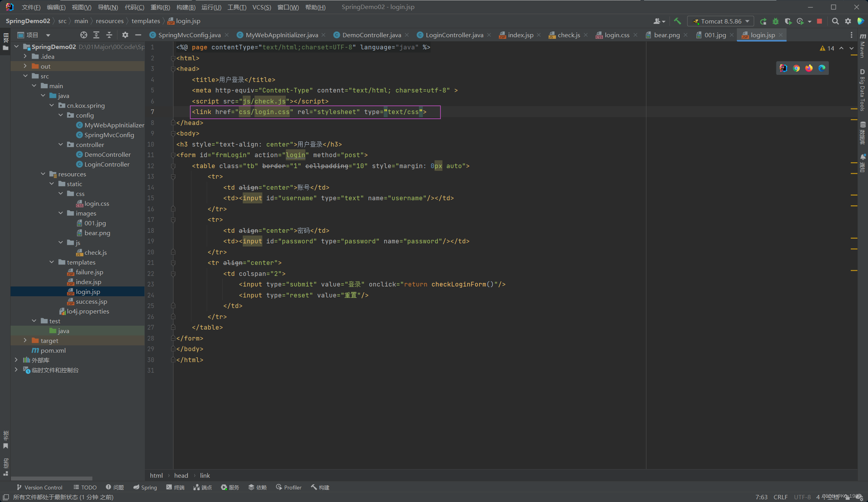Click the head breadcrumb below editor
Screen dimensions: 868x502
point(181,475)
